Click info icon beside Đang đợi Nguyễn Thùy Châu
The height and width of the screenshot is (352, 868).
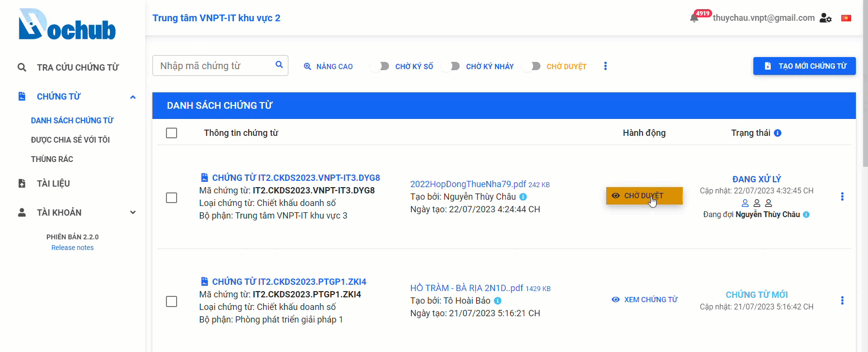coord(806,215)
